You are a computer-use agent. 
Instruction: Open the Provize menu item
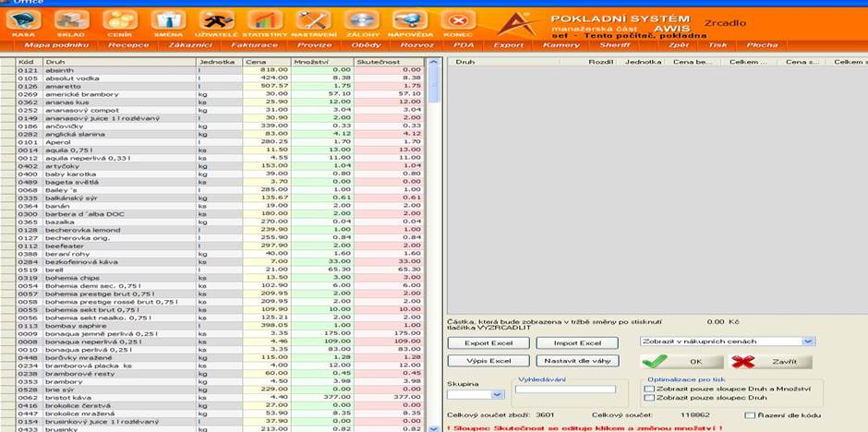tap(315, 45)
